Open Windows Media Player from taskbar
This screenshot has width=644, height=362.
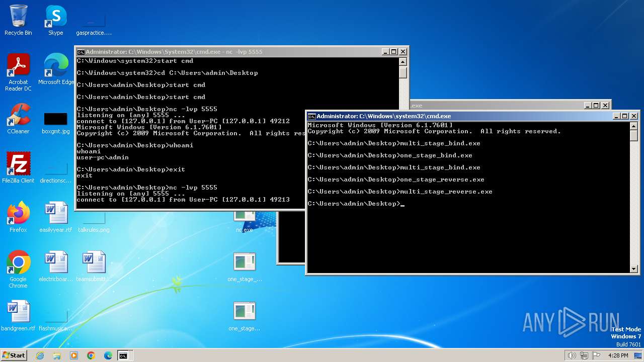click(74, 355)
